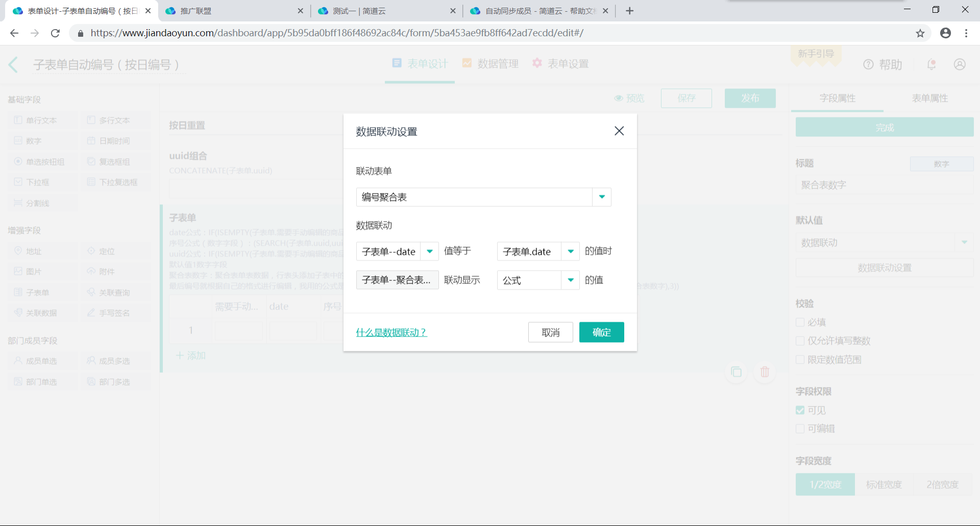The height and width of the screenshot is (526, 980).
Task: Open the user account avatar icon
Action: click(959, 65)
